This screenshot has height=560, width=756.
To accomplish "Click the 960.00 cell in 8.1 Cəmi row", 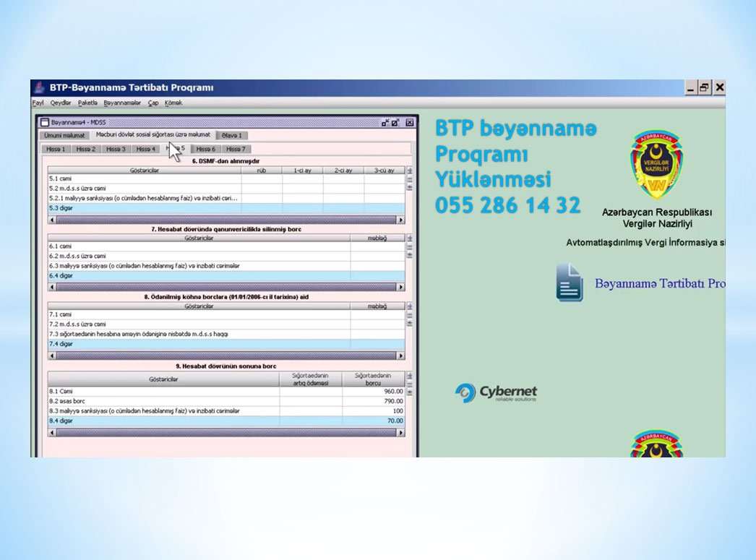I will tap(374, 392).
